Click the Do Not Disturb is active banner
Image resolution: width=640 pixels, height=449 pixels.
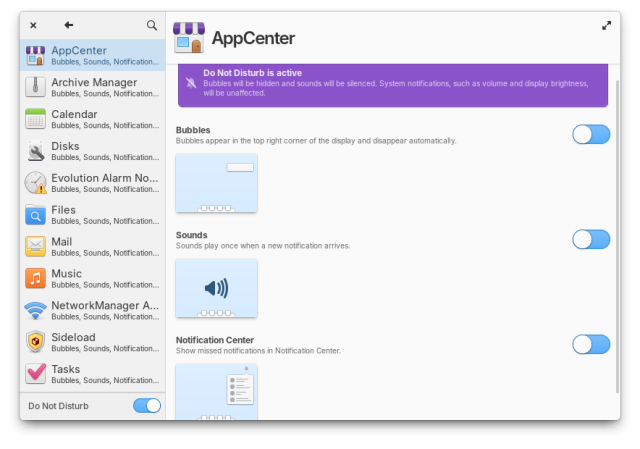click(x=393, y=85)
